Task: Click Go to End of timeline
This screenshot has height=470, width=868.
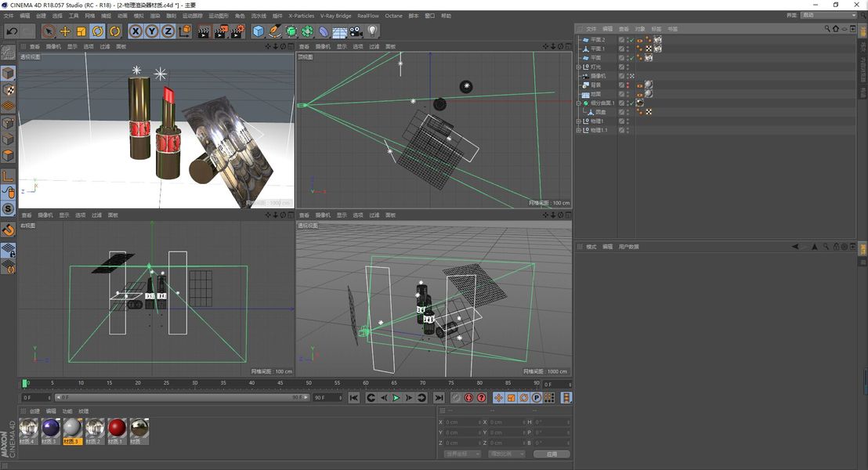Action: click(439, 397)
